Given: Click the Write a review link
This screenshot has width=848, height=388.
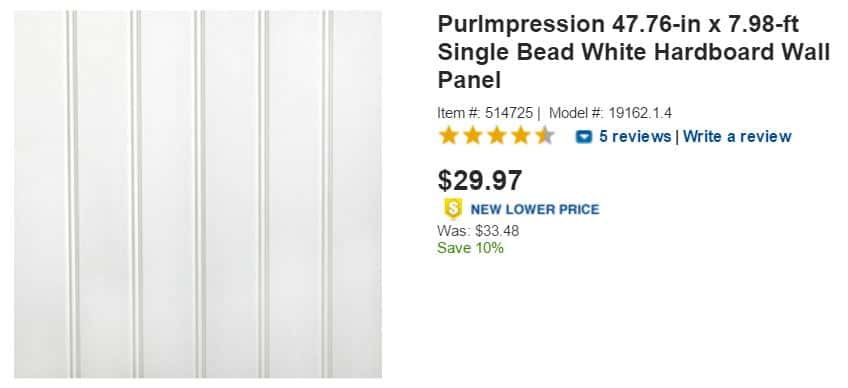Looking at the screenshot, I should (x=737, y=136).
